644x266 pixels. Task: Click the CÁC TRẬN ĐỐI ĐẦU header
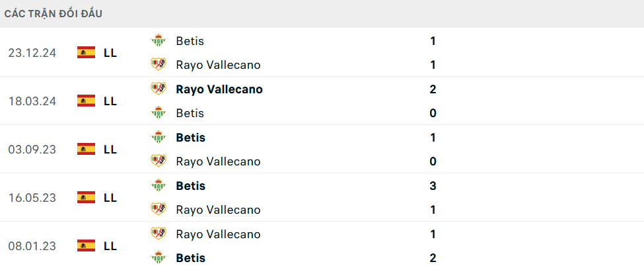53,13
